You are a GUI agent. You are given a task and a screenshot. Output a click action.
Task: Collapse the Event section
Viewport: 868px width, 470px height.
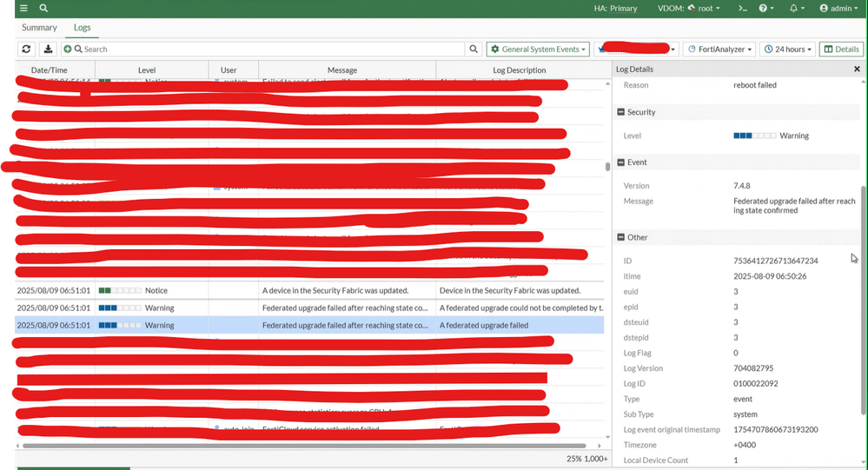tap(620, 162)
